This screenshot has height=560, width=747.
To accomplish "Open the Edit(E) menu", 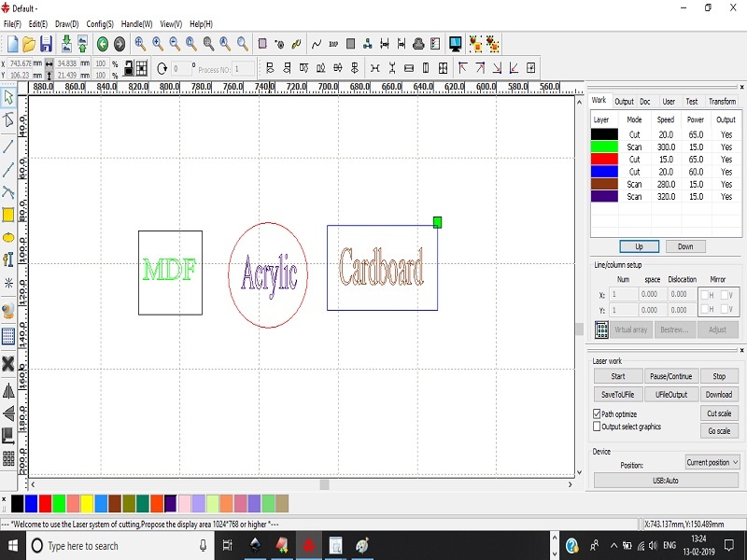I will click(x=38, y=24).
